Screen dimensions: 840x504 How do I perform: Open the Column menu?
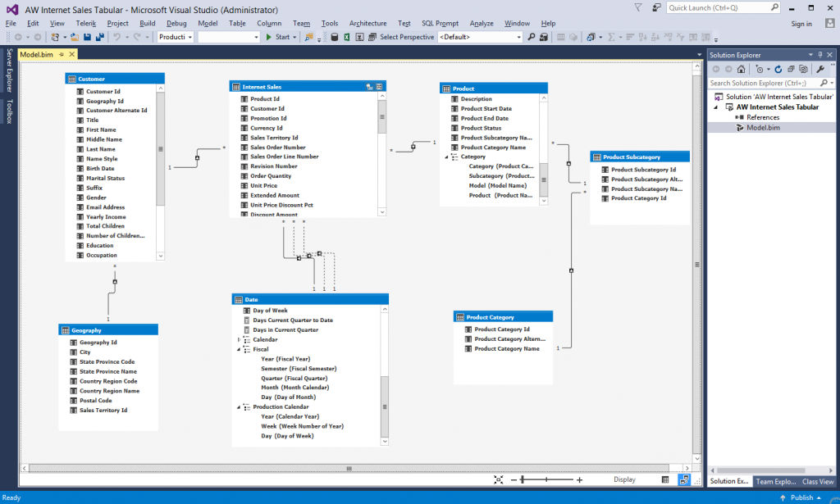269,23
